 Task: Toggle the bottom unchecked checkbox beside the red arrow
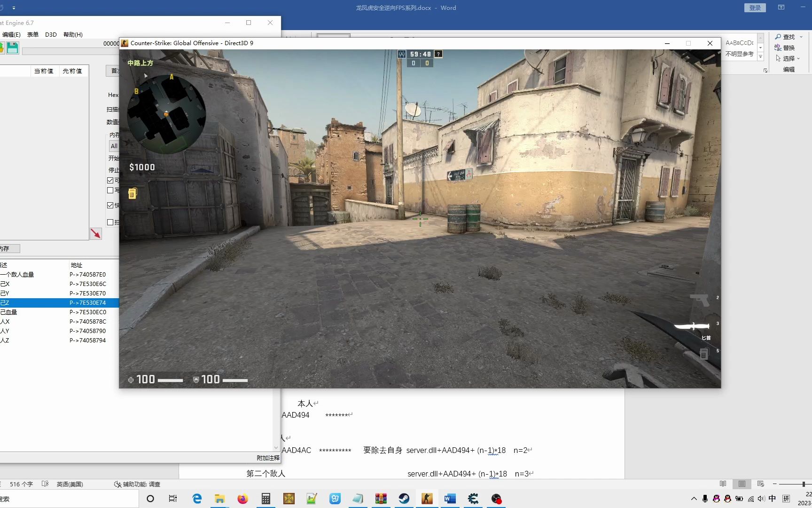point(110,222)
